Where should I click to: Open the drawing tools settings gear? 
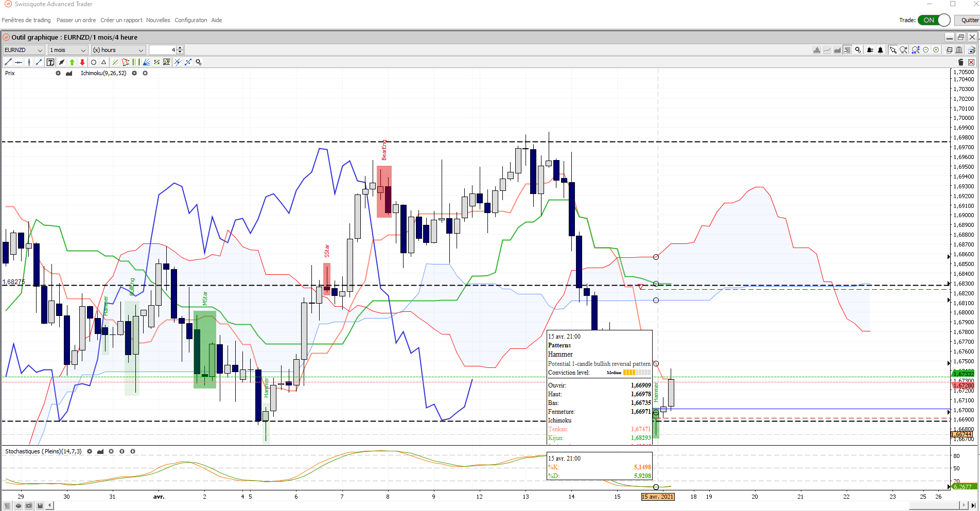(x=199, y=62)
